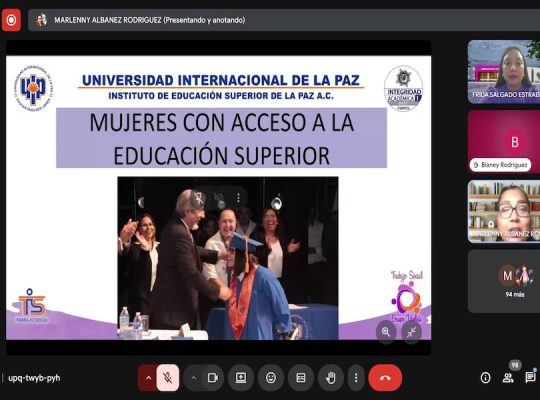The image size is (540, 400).
Task: Click the collapse view icon on presentation
Action: [x=411, y=332]
